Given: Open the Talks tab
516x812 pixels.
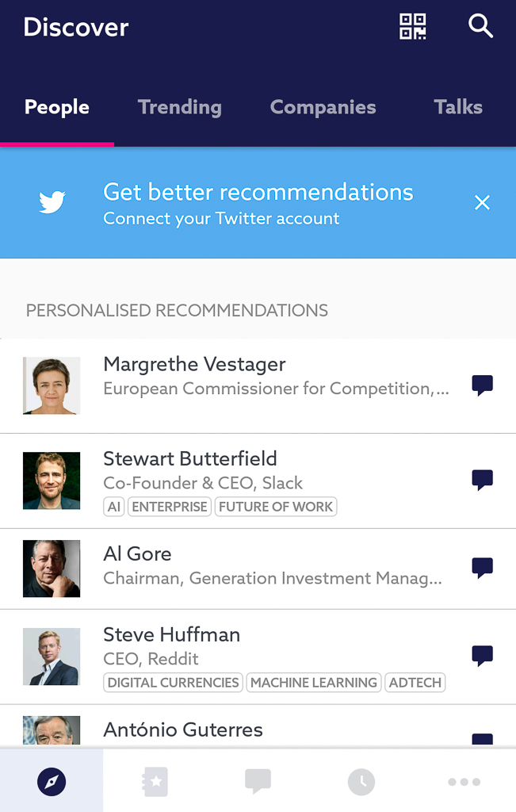Looking at the screenshot, I should pos(458,107).
